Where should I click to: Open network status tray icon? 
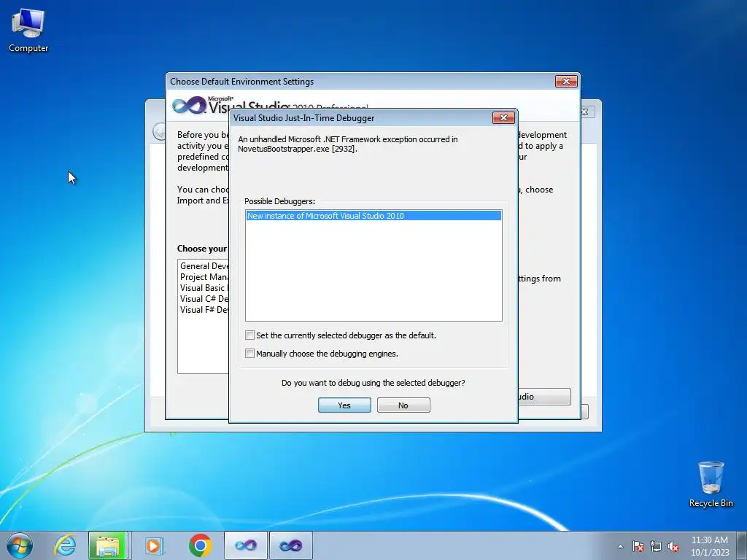pos(656,546)
